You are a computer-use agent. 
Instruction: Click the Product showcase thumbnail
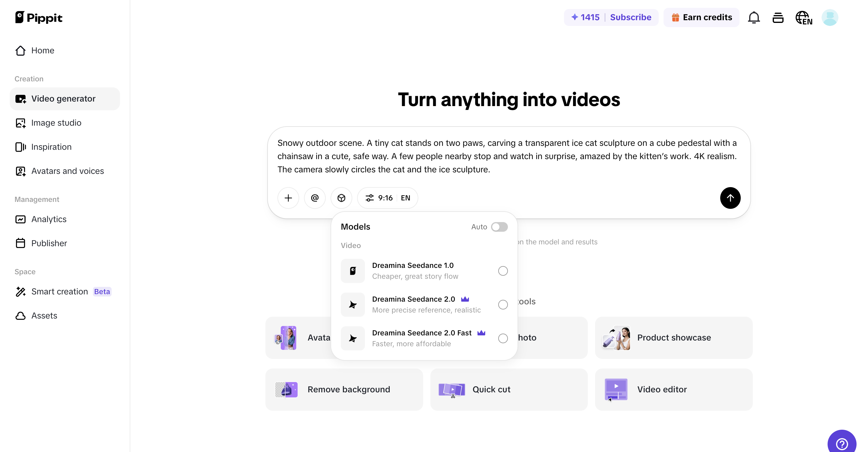pos(616,337)
